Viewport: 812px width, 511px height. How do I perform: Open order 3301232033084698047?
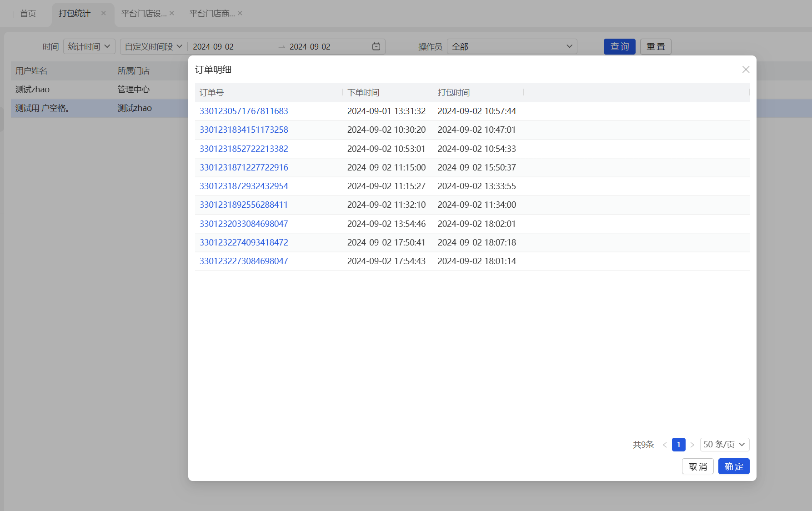coord(244,224)
